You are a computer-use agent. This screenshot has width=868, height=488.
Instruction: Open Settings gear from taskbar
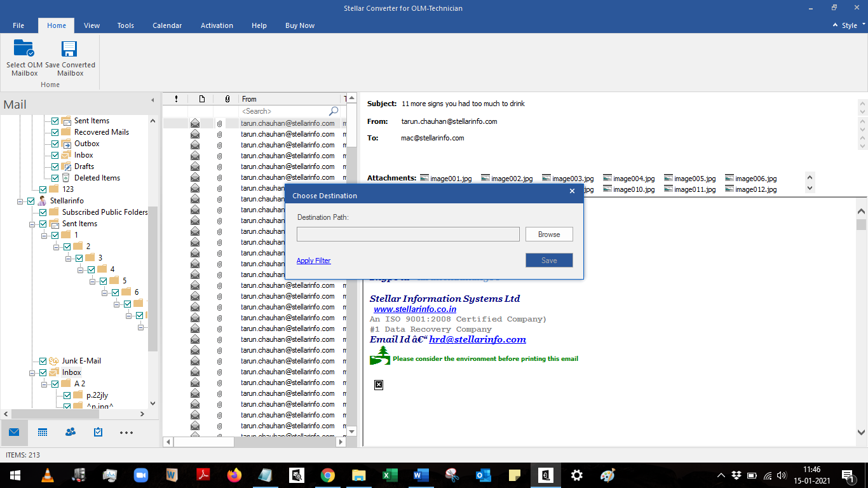pyautogui.click(x=576, y=475)
